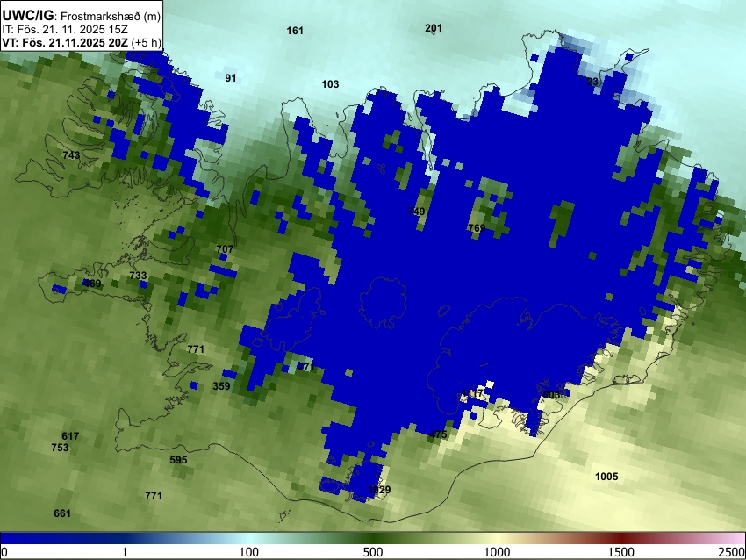Image resolution: width=746 pixels, height=560 pixels.
Task: Click the colour scale label 1500
Action: click(621, 552)
